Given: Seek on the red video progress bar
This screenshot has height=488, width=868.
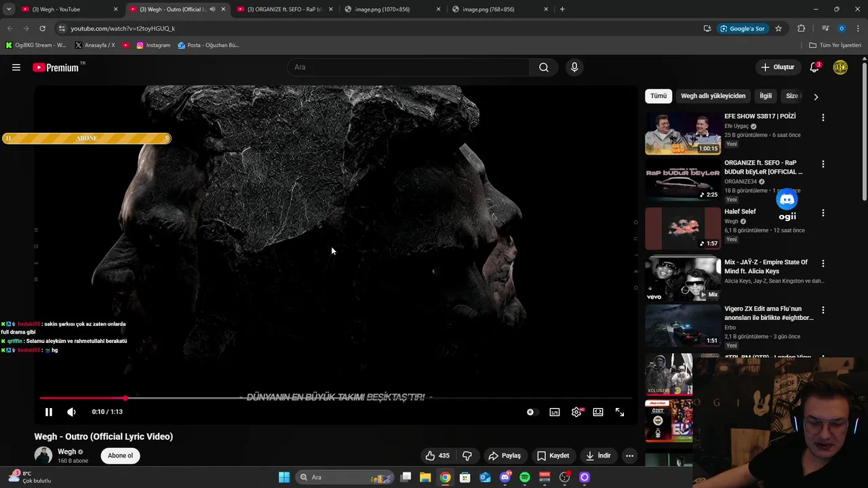Looking at the screenshot, I should coord(336,398).
